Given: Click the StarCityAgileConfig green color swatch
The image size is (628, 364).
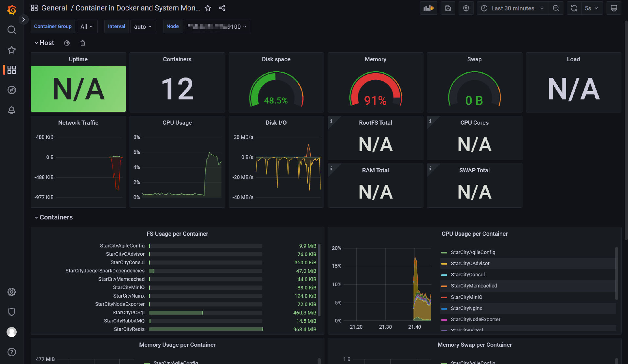Looking at the screenshot, I should pos(444,252).
